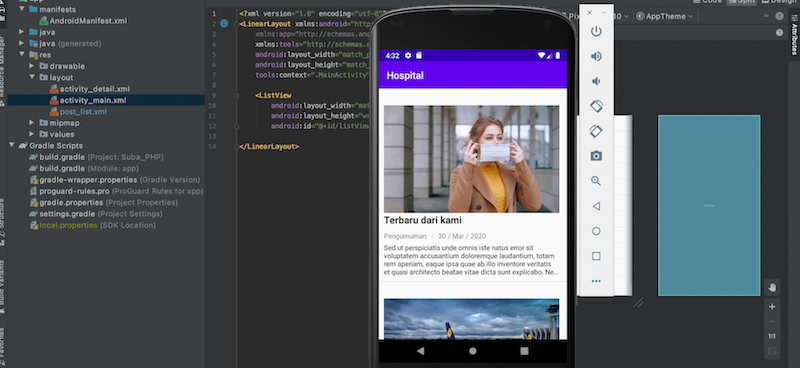
Task: Click the zoom-to-fit icon below 1:1
Action: pos(772,351)
